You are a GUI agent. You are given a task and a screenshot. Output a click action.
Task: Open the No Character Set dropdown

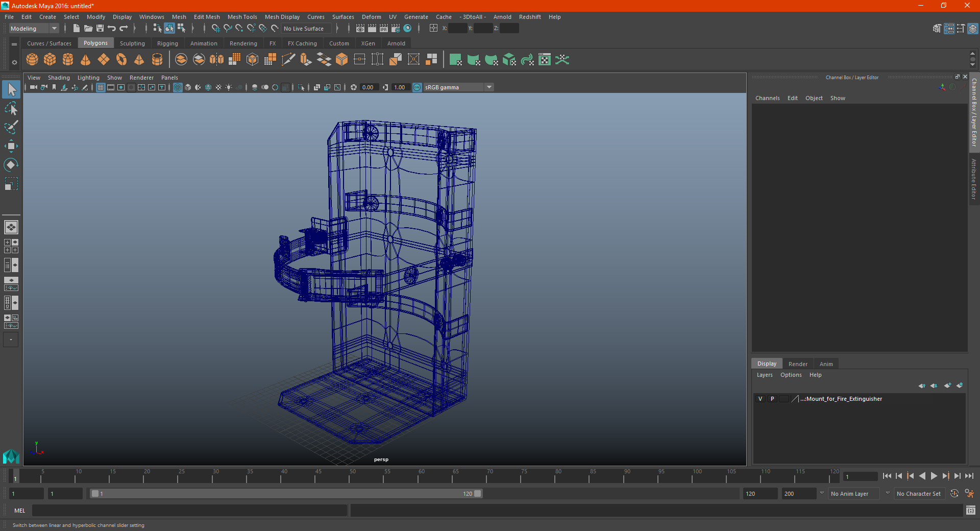(x=919, y=494)
